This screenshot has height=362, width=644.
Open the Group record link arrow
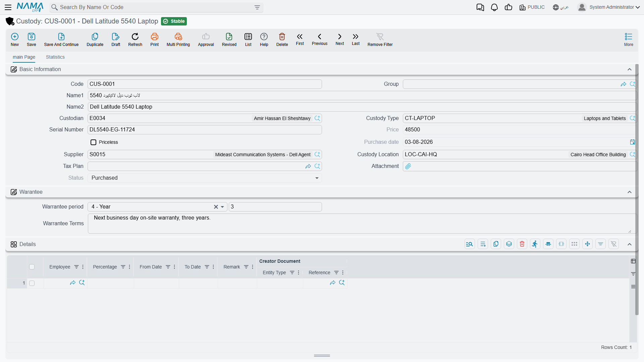tap(624, 84)
